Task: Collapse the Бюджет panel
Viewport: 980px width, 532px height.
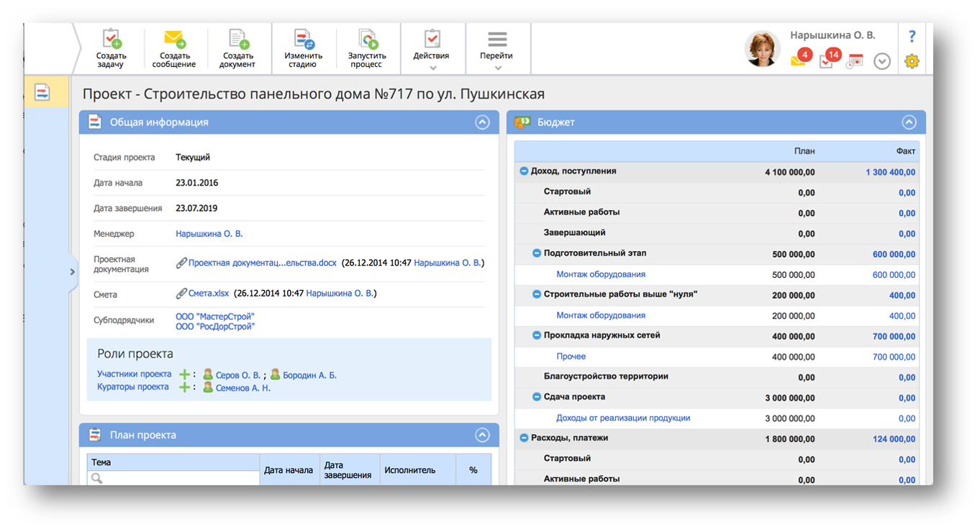Action: [909, 122]
